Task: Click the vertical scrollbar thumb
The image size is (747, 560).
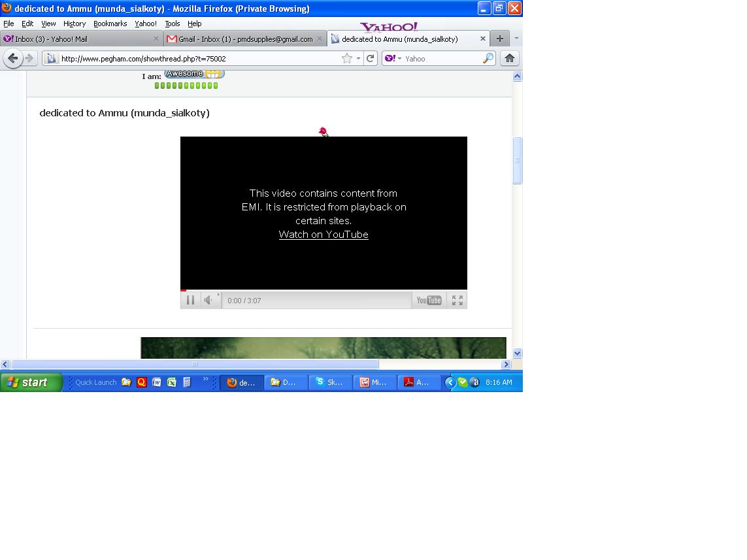Action: tap(518, 161)
